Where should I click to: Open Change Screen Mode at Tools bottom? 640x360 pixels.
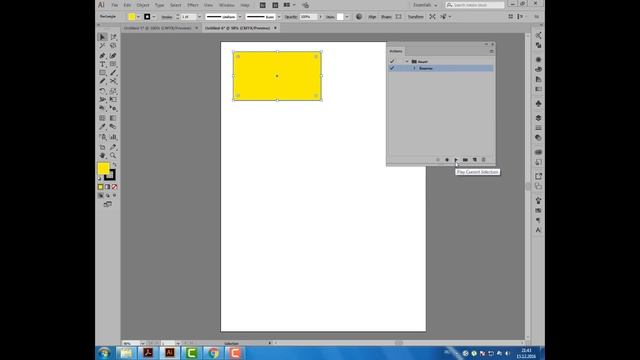pyautogui.click(x=107, y=204)
